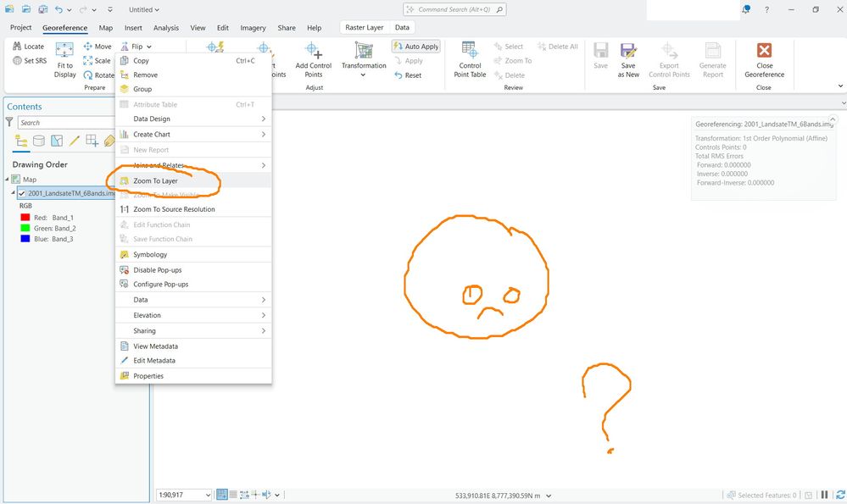Screen dimensions: 847x504
Task: Click Disable Pop-ups
Action: [x=193, y=270]
